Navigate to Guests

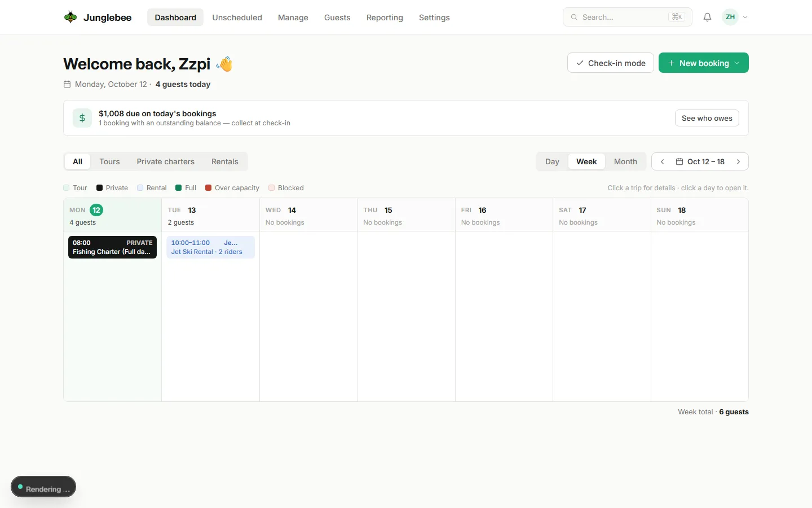(337, 17)
